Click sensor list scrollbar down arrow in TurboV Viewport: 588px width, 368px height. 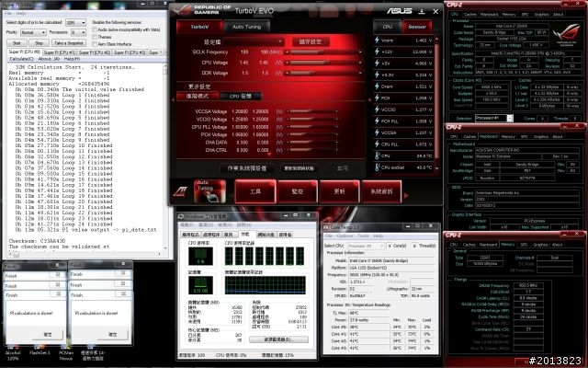click(x=436, y=168)
